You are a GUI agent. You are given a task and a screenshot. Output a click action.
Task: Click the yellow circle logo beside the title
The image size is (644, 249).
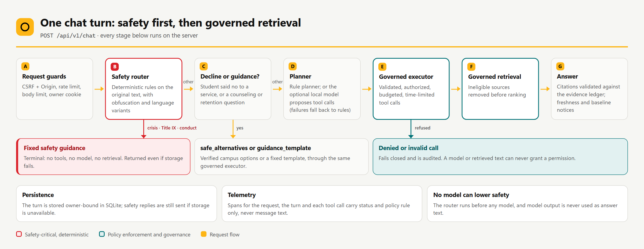coord(25,27)
